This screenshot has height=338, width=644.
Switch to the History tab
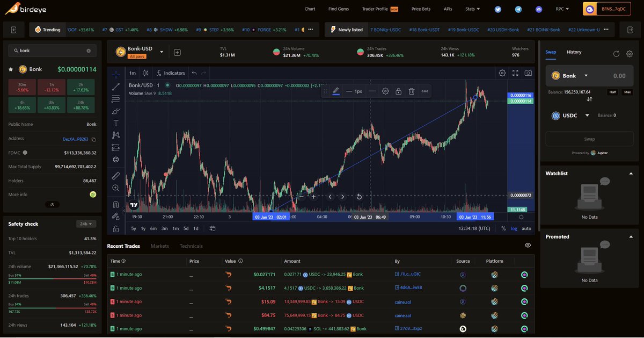(x=574, y=52)
